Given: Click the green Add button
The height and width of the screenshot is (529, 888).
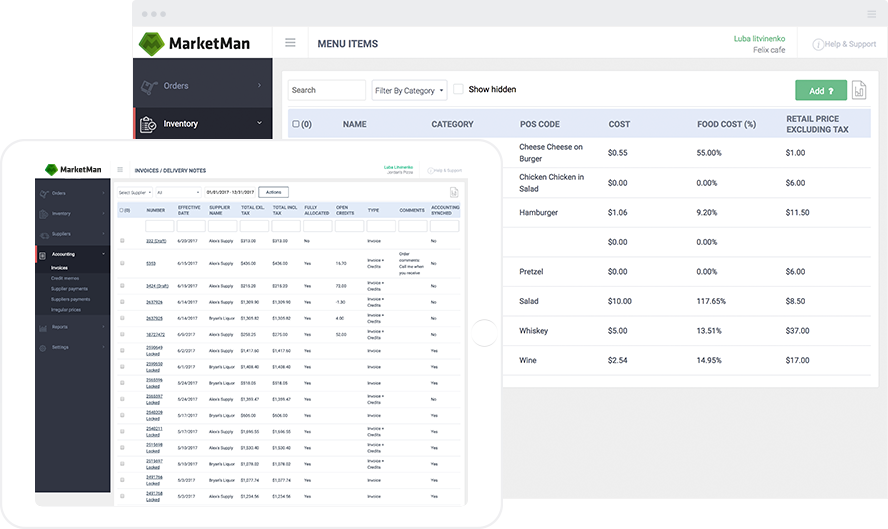Looking at the screenshot, I should point(821,91).
